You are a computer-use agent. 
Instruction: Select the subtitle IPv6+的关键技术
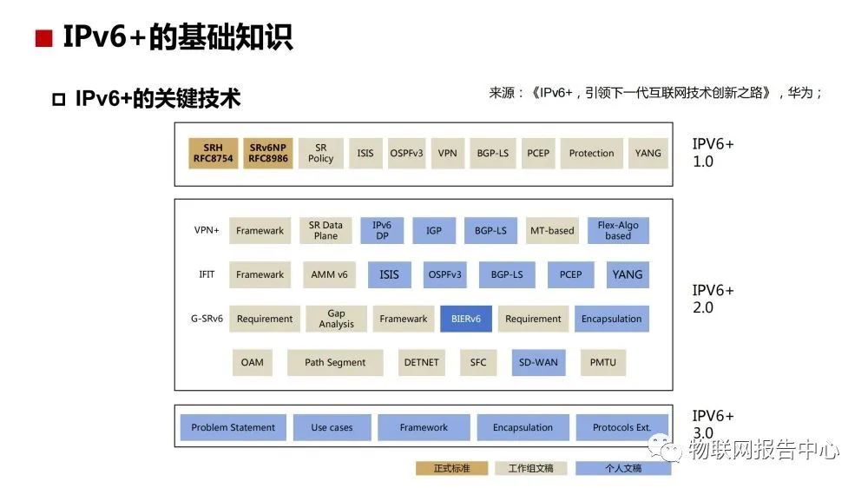point(158,99)
